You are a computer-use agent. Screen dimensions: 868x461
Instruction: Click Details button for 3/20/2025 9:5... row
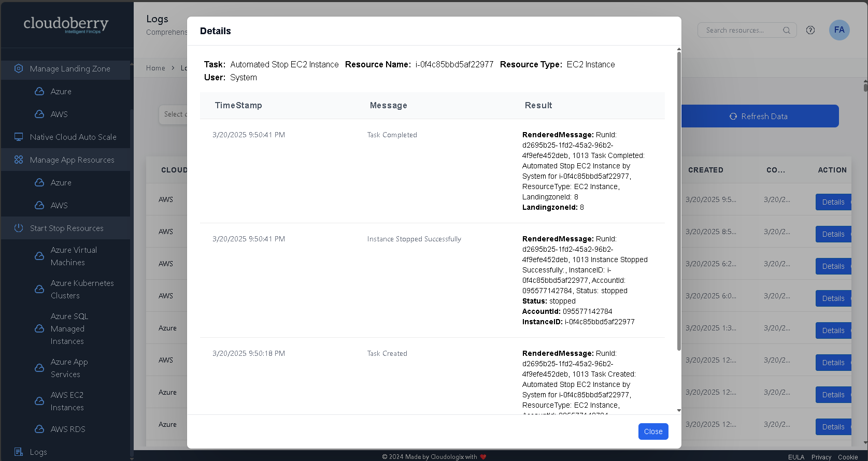833,202
